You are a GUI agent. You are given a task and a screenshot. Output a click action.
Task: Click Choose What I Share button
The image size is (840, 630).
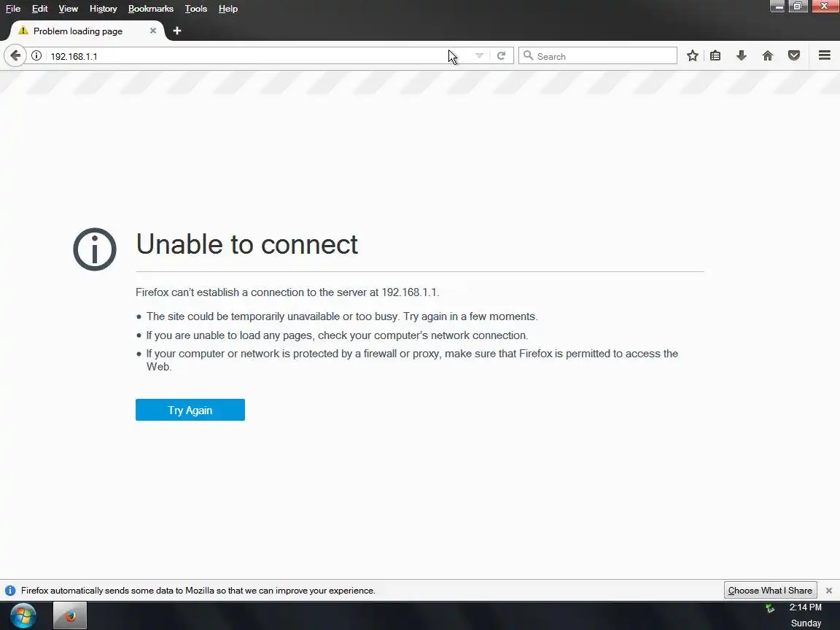point(770,591)
